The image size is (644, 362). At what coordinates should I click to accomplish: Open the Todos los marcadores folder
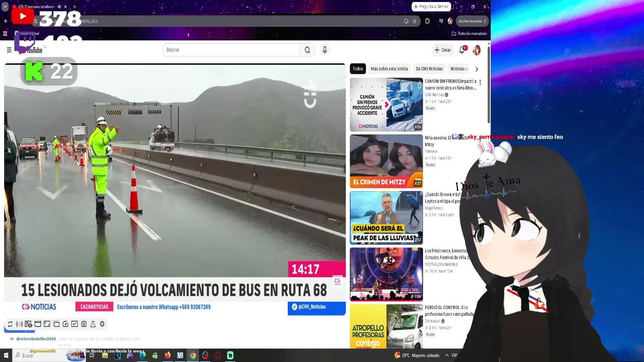[x=469, y=34]
